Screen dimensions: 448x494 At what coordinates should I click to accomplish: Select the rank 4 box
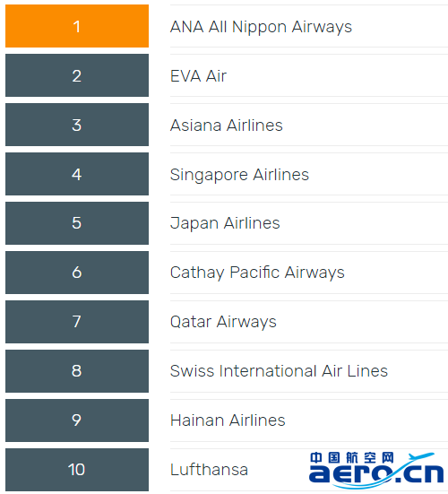click(x=77, y=174)
